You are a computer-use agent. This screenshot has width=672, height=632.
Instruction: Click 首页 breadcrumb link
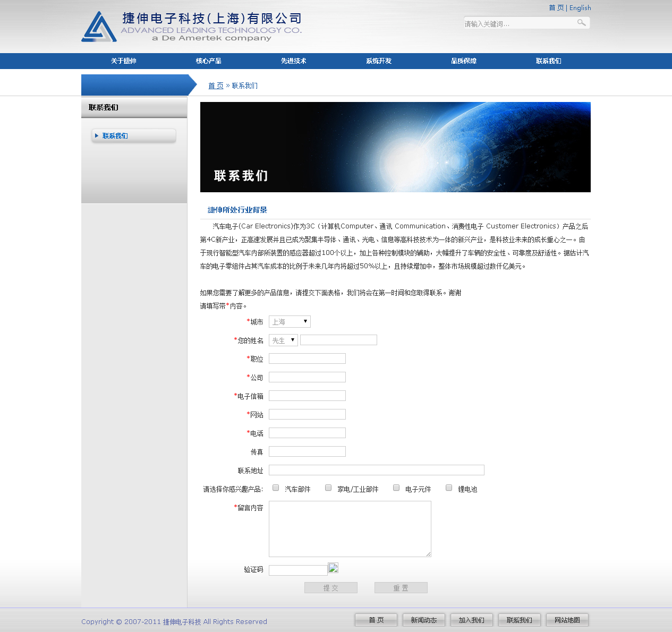pyautogui.click(x=216, y=86)
